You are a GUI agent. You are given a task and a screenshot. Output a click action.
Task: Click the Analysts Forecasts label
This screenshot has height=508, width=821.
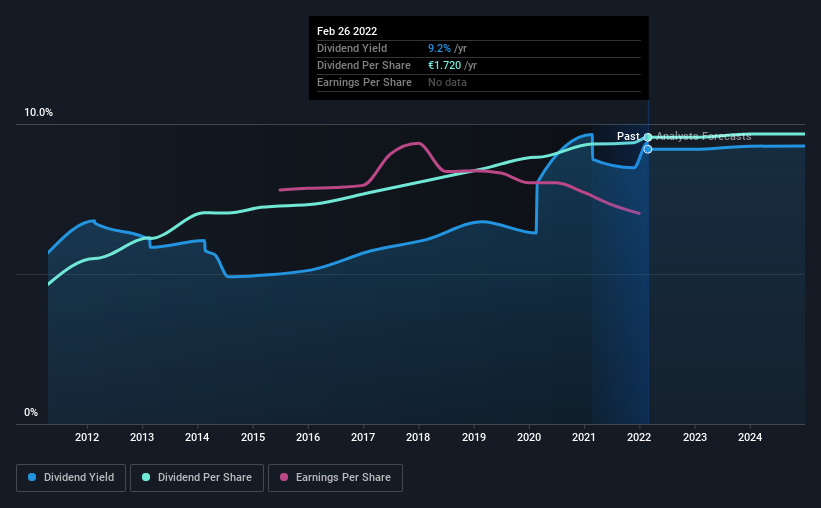click(x=704, y=136)
